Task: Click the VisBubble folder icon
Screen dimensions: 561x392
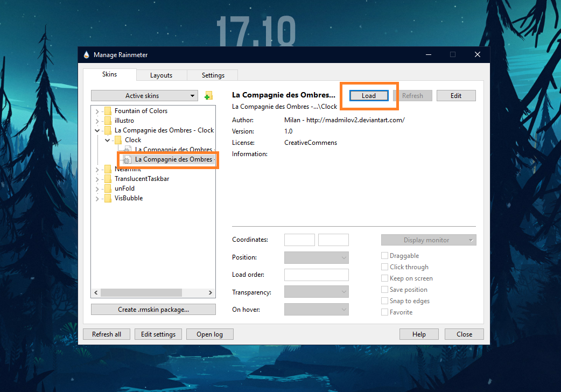Action: click(108, 198)
